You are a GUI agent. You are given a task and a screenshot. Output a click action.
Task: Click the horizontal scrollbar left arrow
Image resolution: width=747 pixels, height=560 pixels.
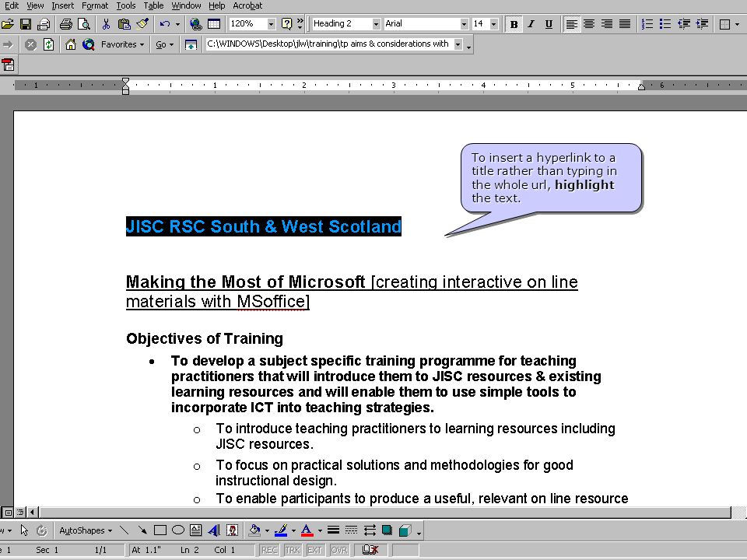coord(33,513)
